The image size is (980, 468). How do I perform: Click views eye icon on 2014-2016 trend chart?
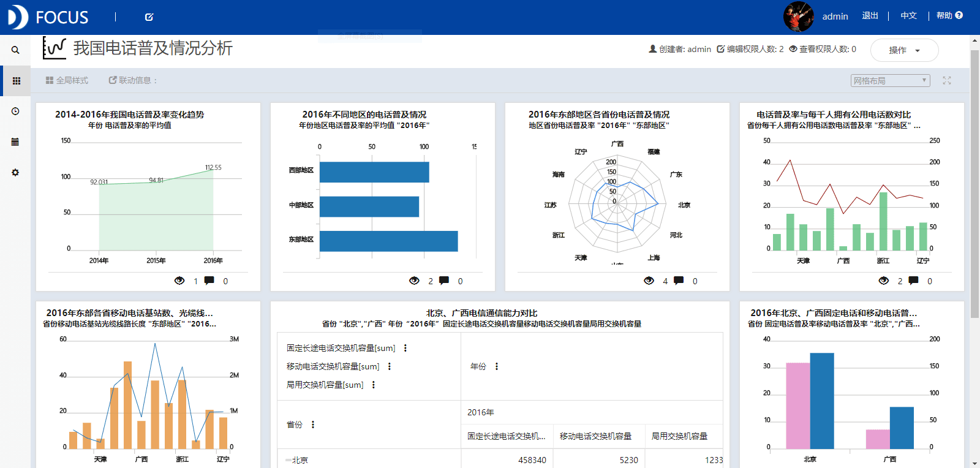click(179, 281)
